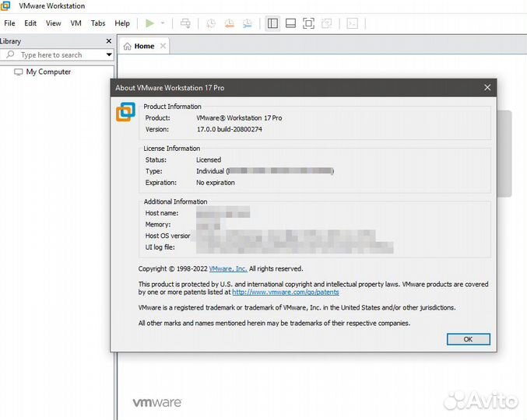527x420 pixels.
Task: Open the Tabs menu
Action: coord(98,23)
